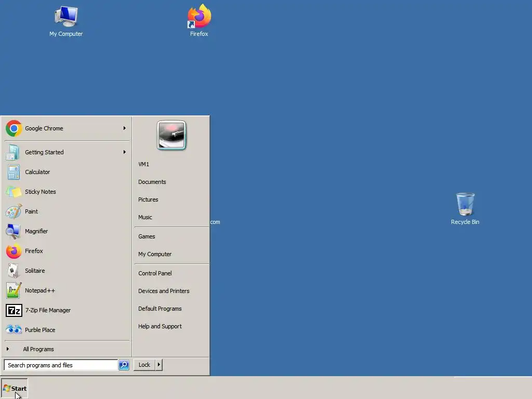Open VM1 user folder
Viewport: 532px width, 399px height.
[x=143, y=164]
